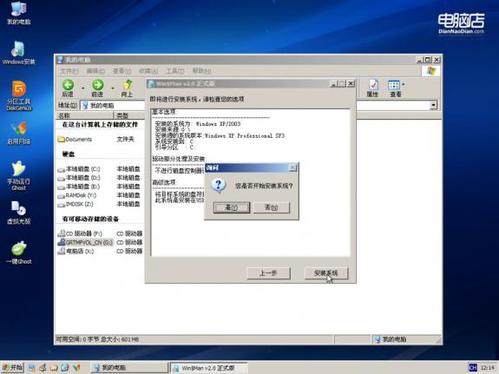Open the dropdown arrow beside 查看 toolbar button
499x374 pixels.
coord(404,85)
